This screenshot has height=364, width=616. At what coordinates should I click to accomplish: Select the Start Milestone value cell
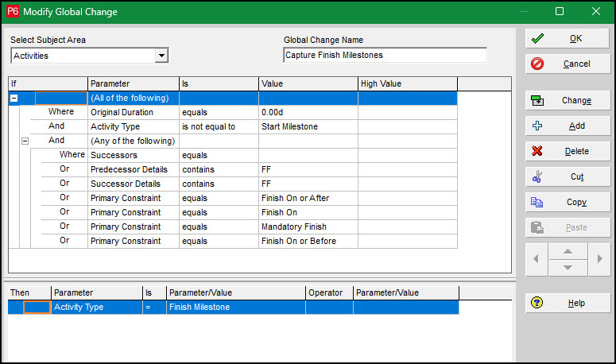click(308, 126)
